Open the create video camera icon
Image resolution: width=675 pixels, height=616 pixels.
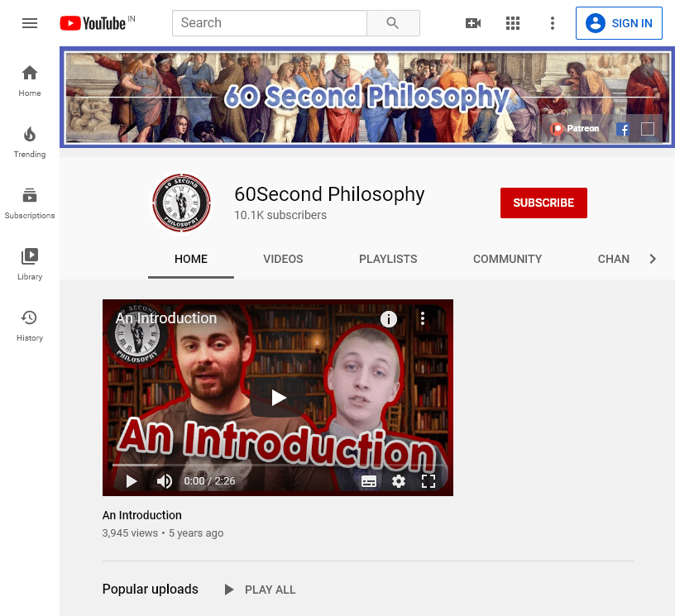(473, 23)
